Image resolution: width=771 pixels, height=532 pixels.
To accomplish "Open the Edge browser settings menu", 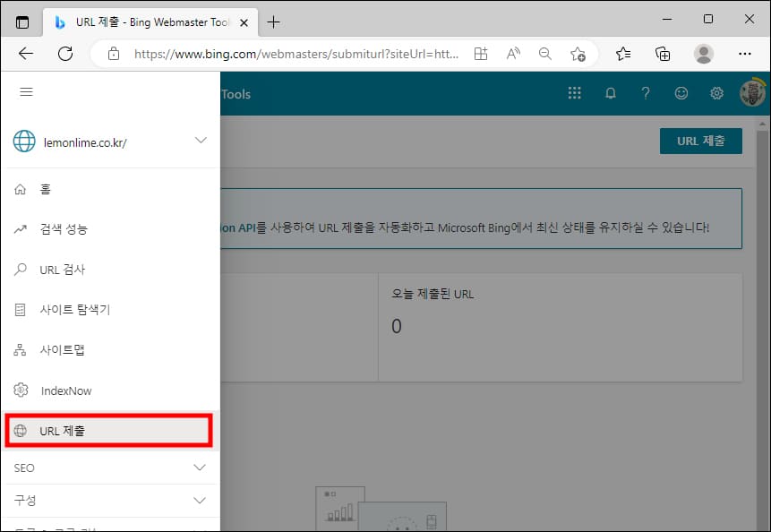I will tap(744, 54).
